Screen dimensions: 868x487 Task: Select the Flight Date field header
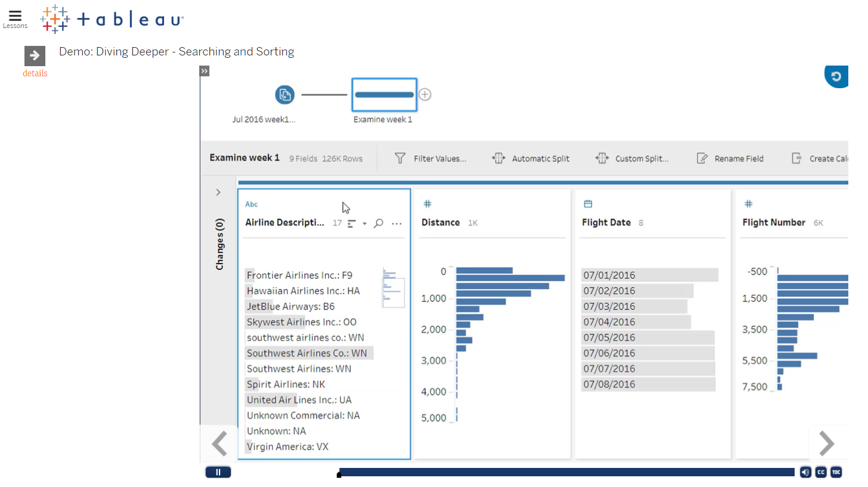pos(606,222)
